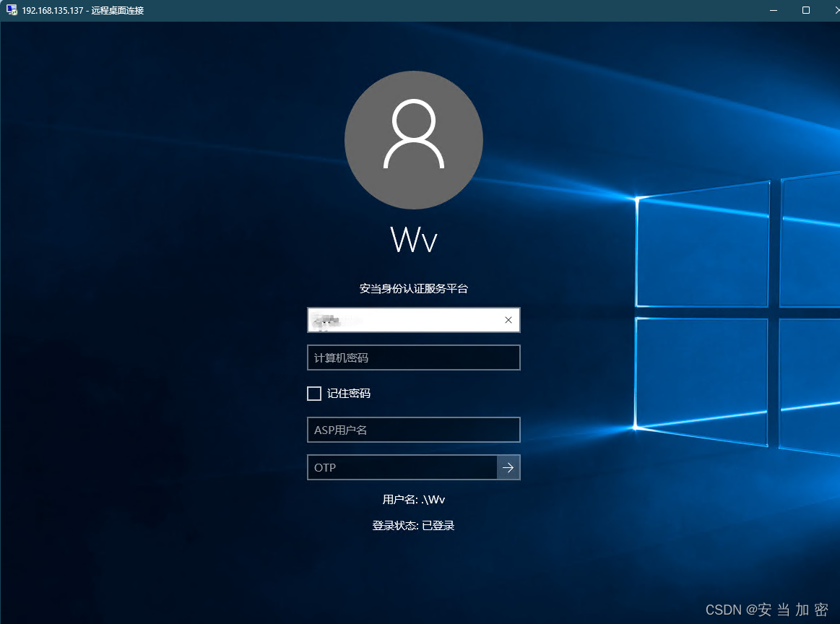Click the window title 192.168.135.137 - 远程桌面连接
Screen dimensions: 840x624
tap(82, 10)
